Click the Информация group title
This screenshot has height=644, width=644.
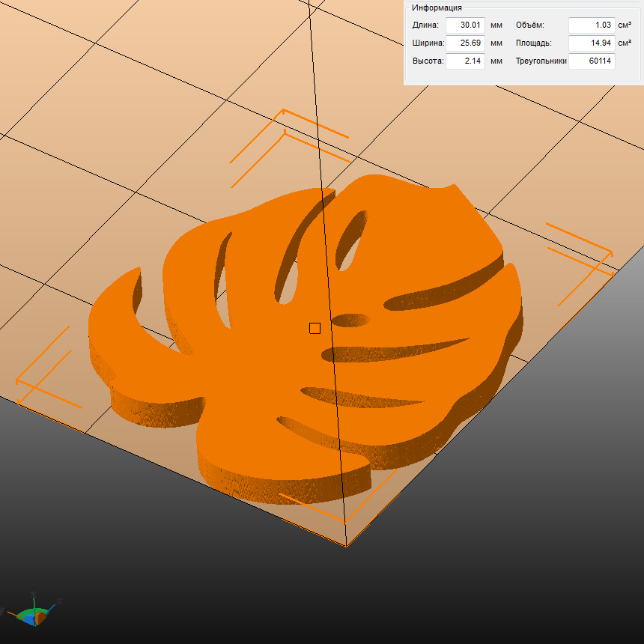(437, 7)
